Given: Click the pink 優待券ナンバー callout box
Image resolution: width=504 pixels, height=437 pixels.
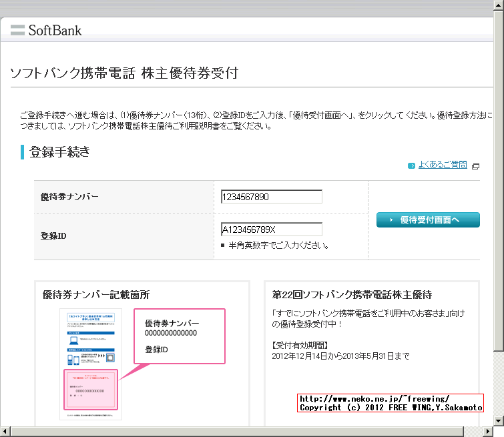Looking at the screenshot, I should (x=180, y=336).
